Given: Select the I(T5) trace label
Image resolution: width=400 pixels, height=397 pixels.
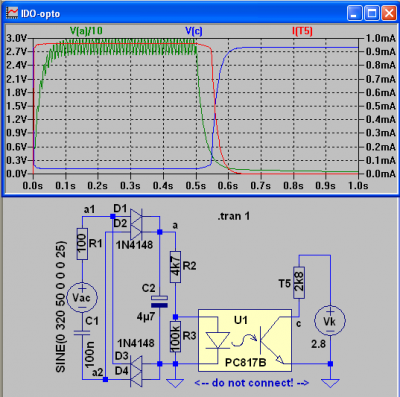Looking at the screenshot, I should click(x=302, y=31).
